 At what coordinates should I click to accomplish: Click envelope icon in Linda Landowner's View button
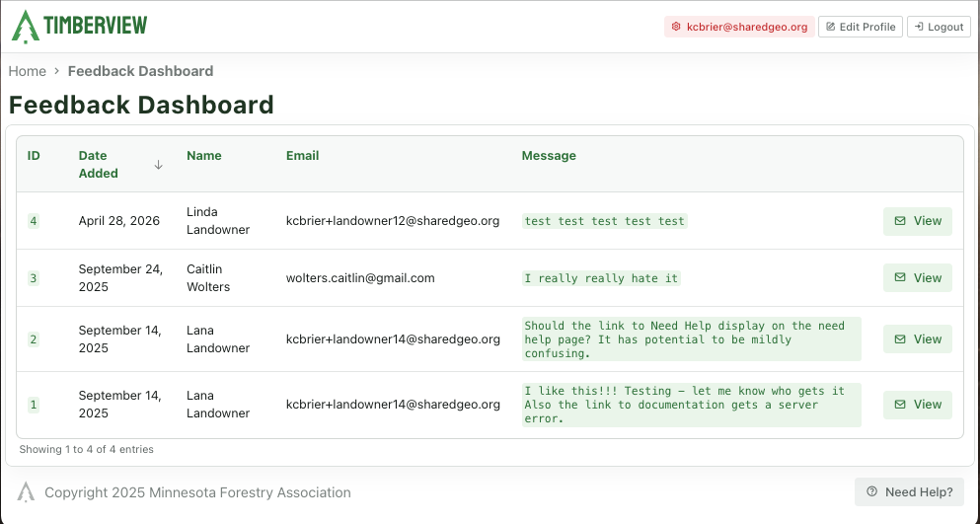coord(900,221)
